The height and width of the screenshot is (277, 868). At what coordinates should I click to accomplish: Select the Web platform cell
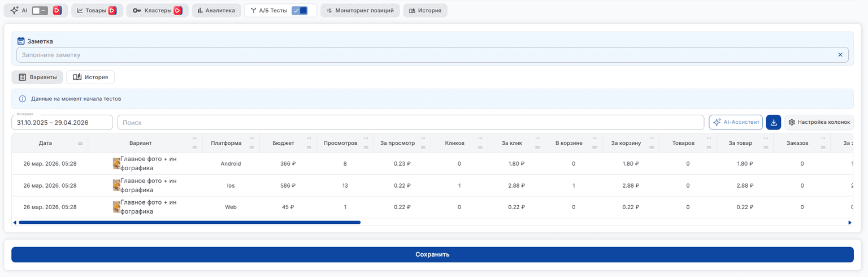(x=231, y=207)
